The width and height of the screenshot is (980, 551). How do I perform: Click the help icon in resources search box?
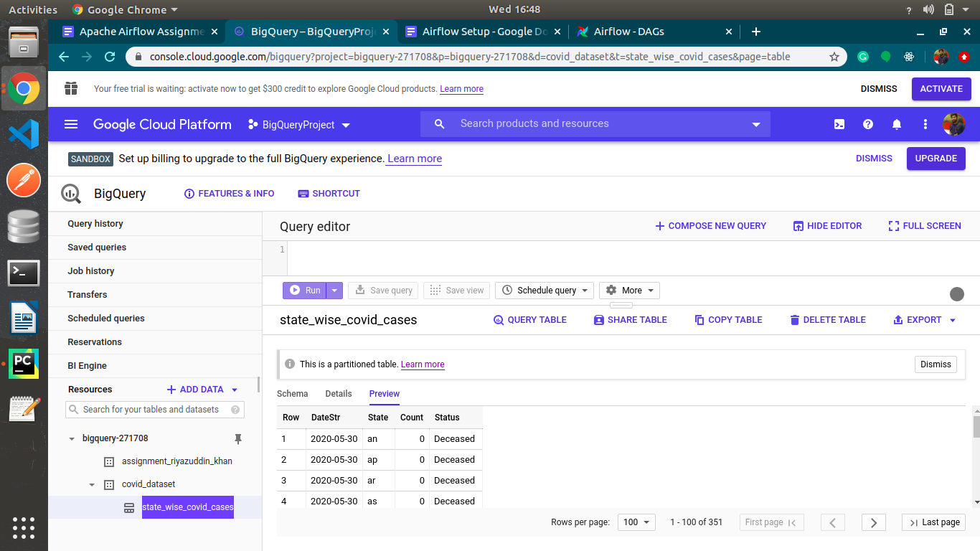235,410
